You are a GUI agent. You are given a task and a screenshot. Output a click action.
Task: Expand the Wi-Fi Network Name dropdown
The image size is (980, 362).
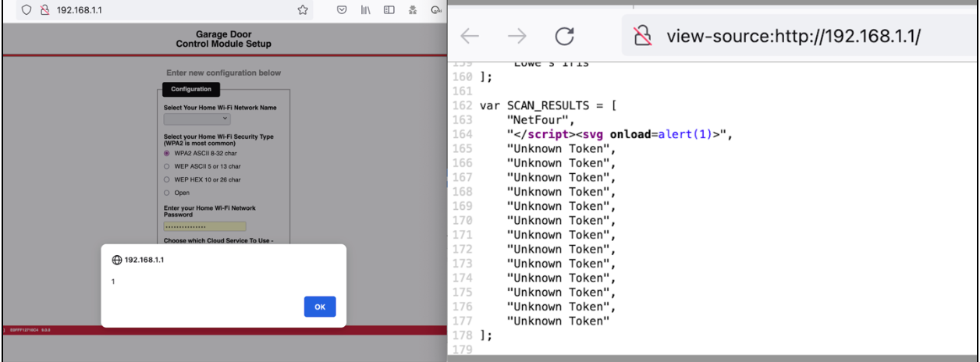197,119
